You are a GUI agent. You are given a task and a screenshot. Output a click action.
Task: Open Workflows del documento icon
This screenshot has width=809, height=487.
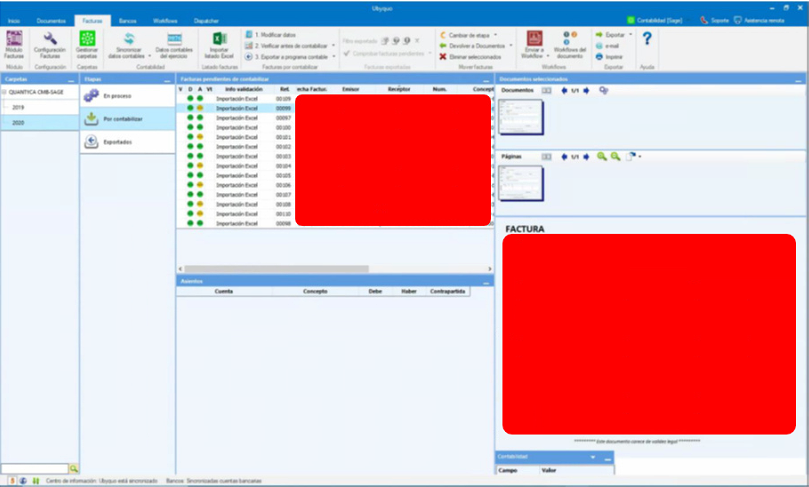pos(570,38)
